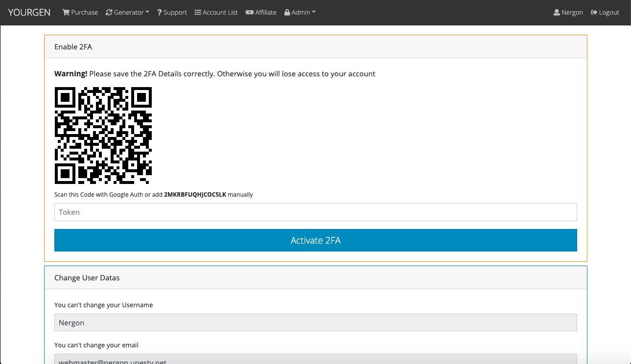
Task: Click the Activate 2FA button
Action: (x=316, y=240)
